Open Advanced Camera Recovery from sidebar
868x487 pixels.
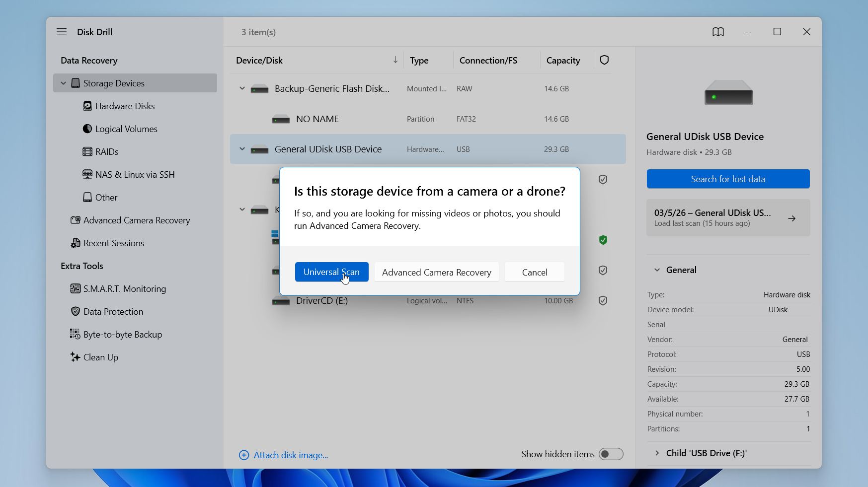[x=137, y=220]
